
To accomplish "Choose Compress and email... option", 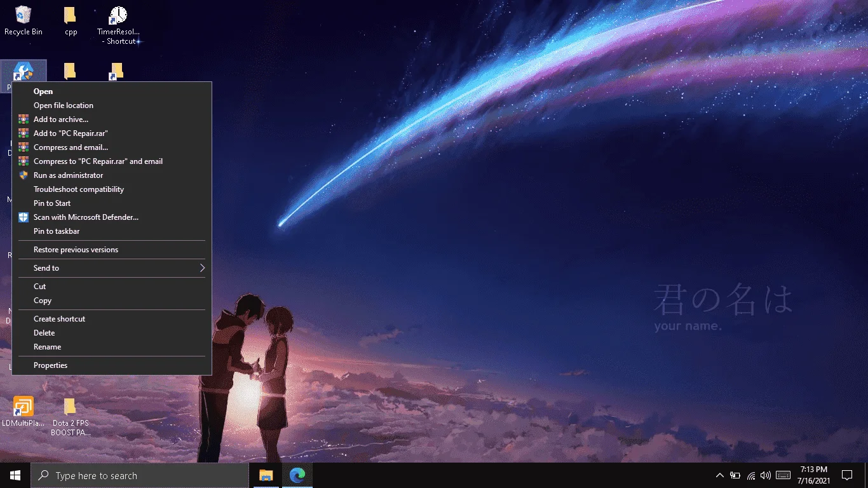I will [x=112, y=147].
